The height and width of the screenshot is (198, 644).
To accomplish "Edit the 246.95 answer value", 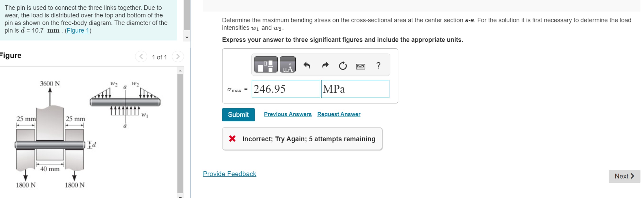I will (x=286, y=89).
